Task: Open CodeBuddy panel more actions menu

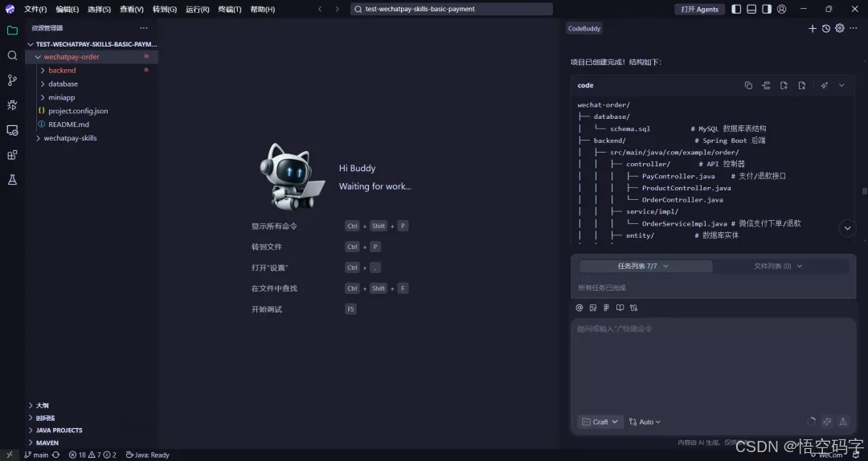Action: point(854,28)
